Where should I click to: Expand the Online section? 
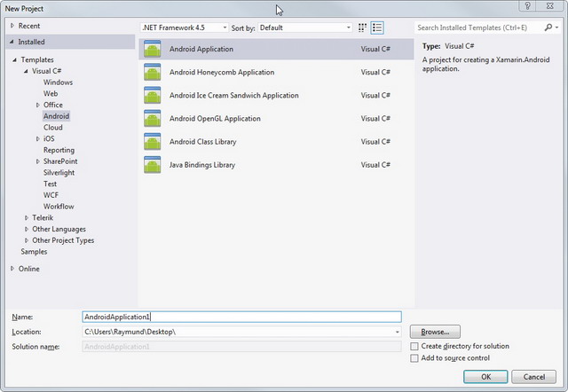coord(12,269)
